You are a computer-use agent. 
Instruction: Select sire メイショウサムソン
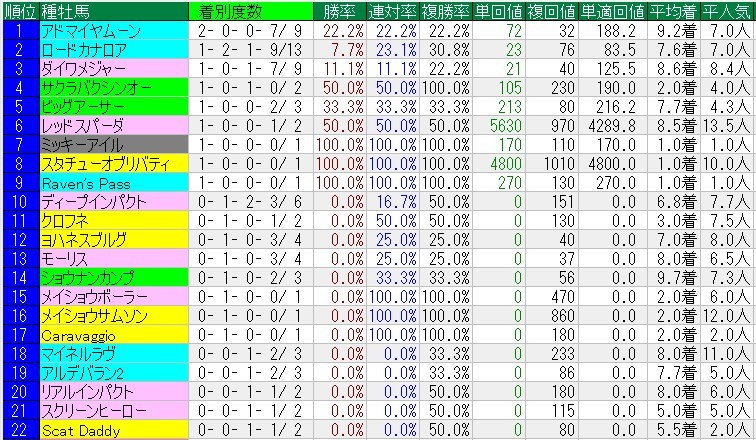tap(114, 316)
